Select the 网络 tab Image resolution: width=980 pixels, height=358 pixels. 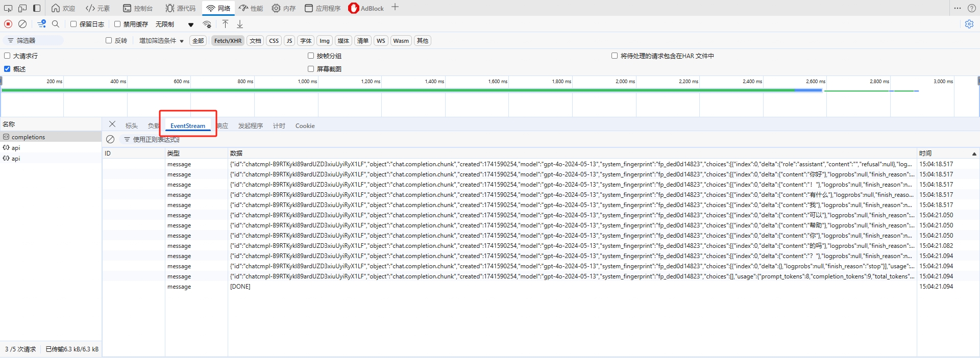[218, 8]
